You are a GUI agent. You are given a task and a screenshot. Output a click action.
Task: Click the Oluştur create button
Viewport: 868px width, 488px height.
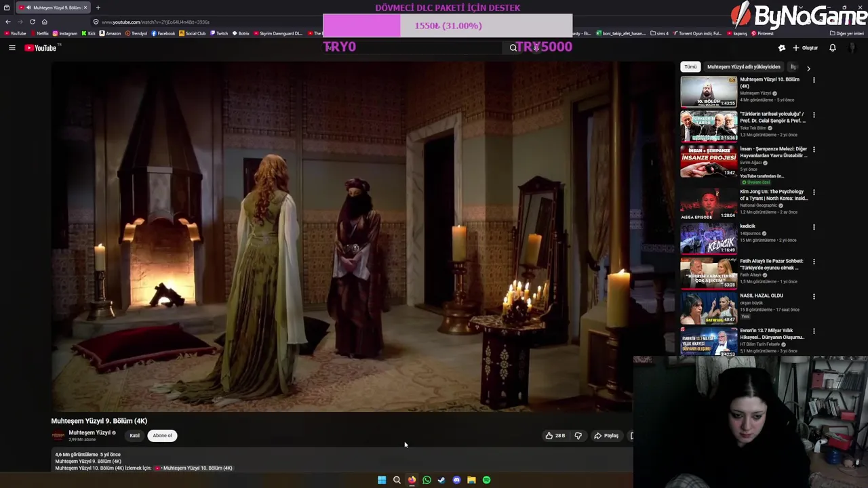click(x=805, y=47)
